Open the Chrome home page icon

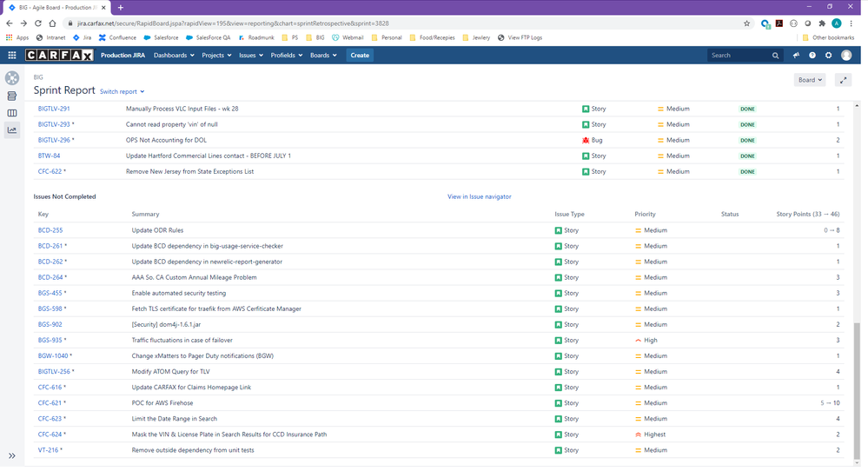click(x=53, y=23)
